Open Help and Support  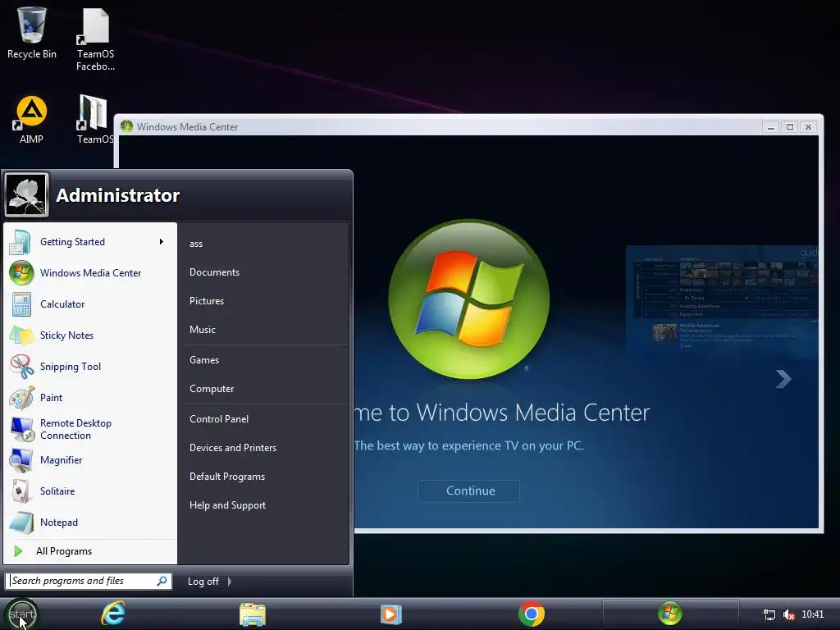pyautogui.click(x=228, y=505)
